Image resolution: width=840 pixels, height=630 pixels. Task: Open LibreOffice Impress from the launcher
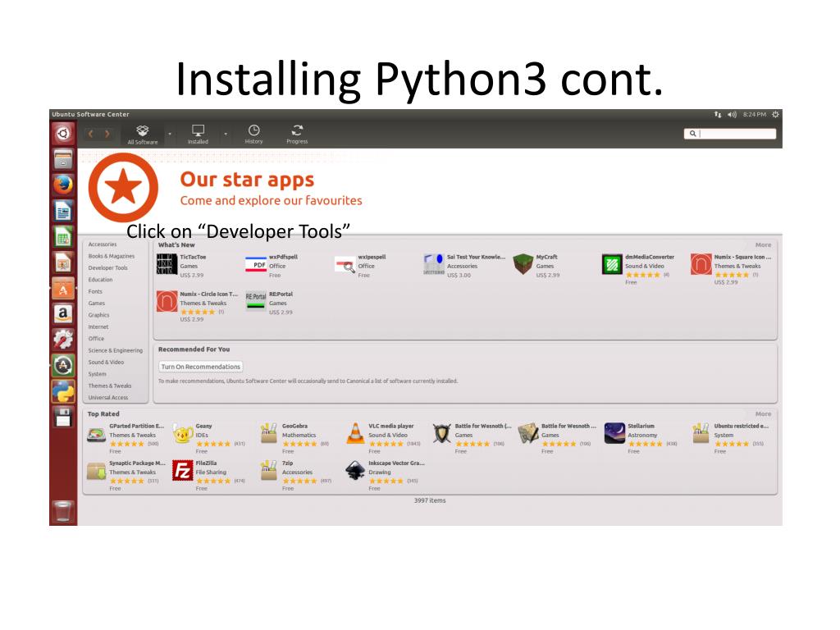coord(63,262)
